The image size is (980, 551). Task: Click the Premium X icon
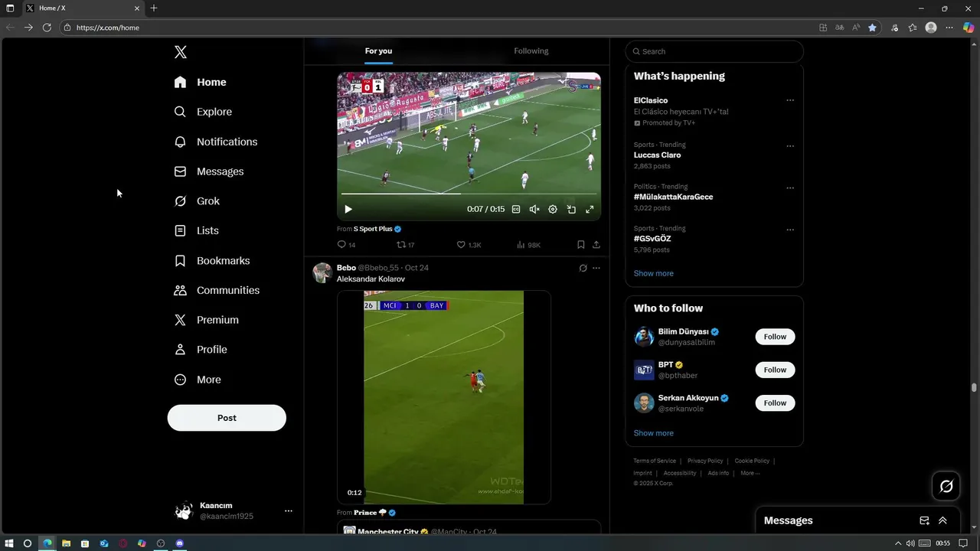pyautogui.click(x=180, y=320)
